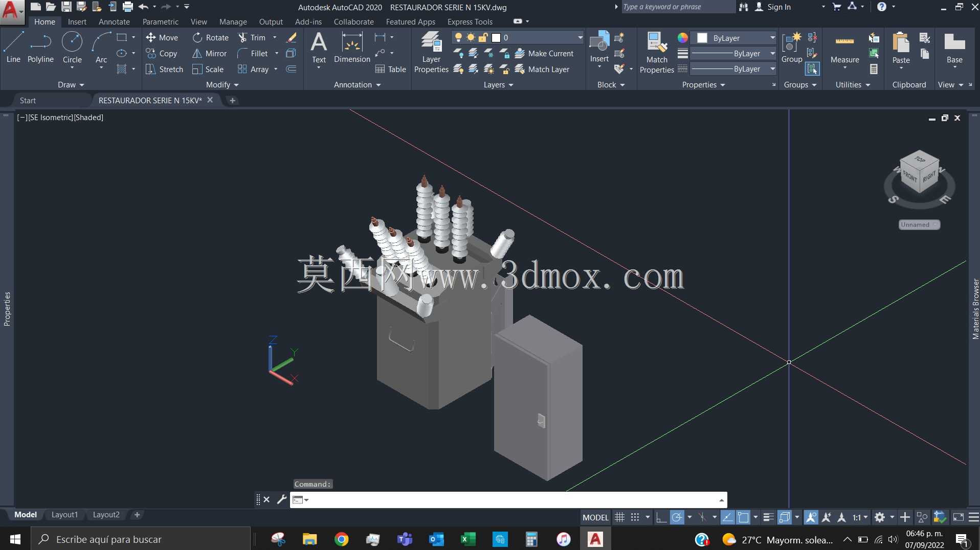Click the white ByLayer color swatch
Image resolution: width=980 pixels, height=550 pixels.
pos(702,38)
